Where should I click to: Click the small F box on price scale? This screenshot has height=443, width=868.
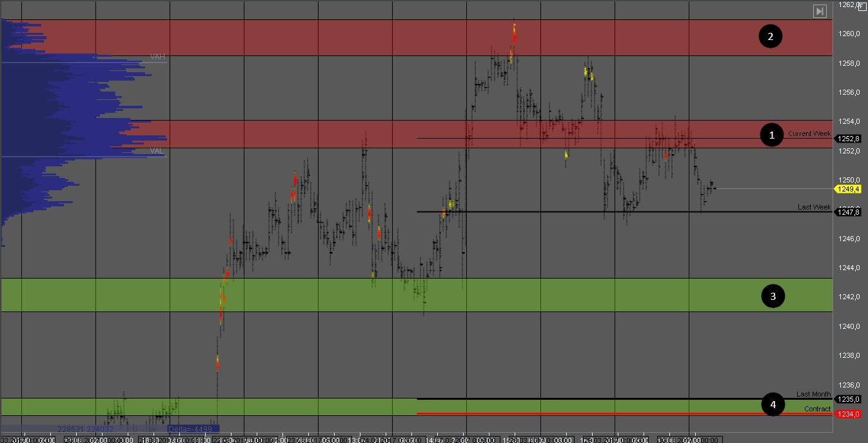click(862, 6)
